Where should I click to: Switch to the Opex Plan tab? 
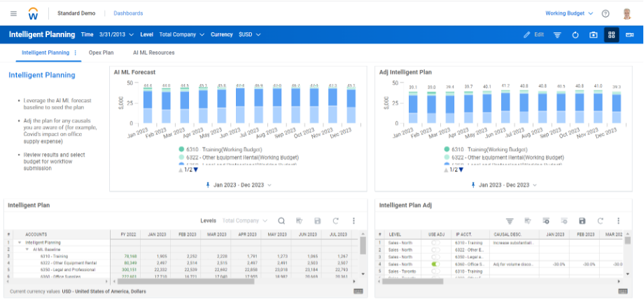101,52
